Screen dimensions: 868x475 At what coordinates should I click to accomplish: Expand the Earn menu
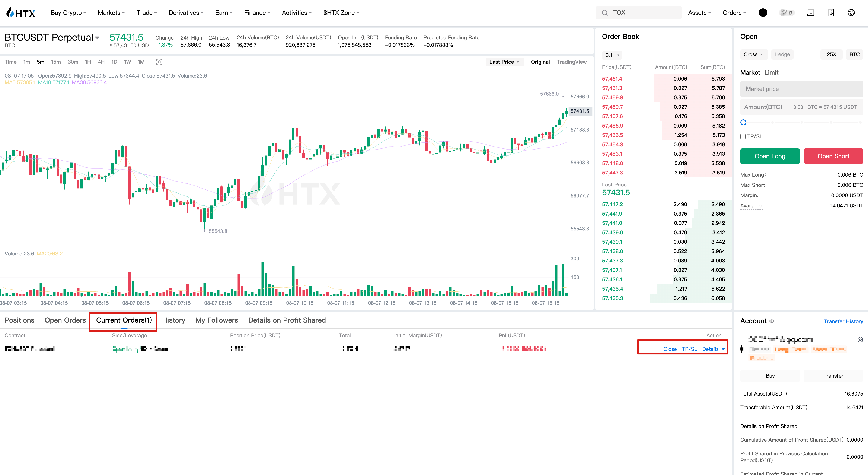[x=224, y=12]
